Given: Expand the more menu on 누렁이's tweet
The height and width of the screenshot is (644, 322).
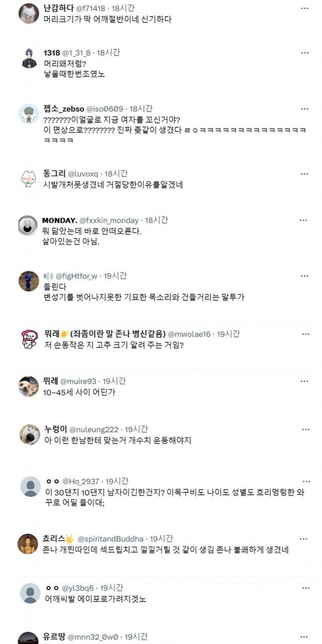Looking at the screenshot, I should (x=305, y=429).
